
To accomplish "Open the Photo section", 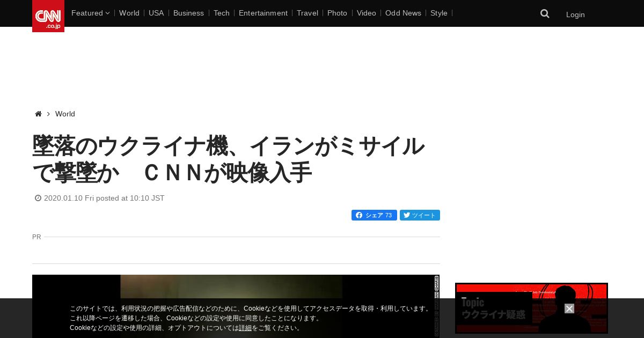I will 337,13.
